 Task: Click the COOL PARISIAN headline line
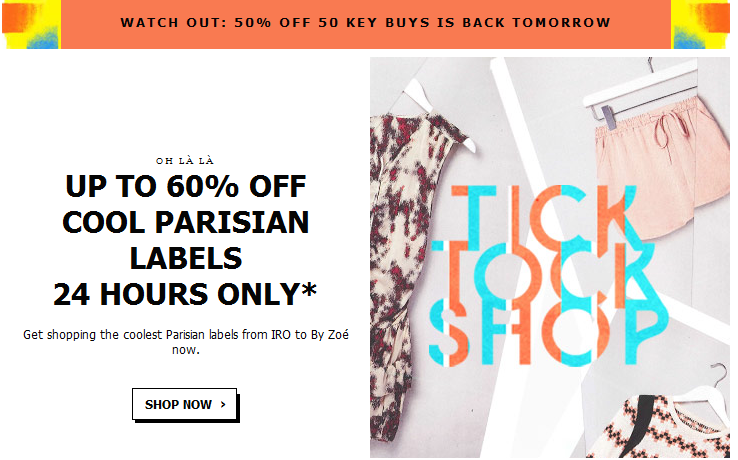(x=186, y=222)
